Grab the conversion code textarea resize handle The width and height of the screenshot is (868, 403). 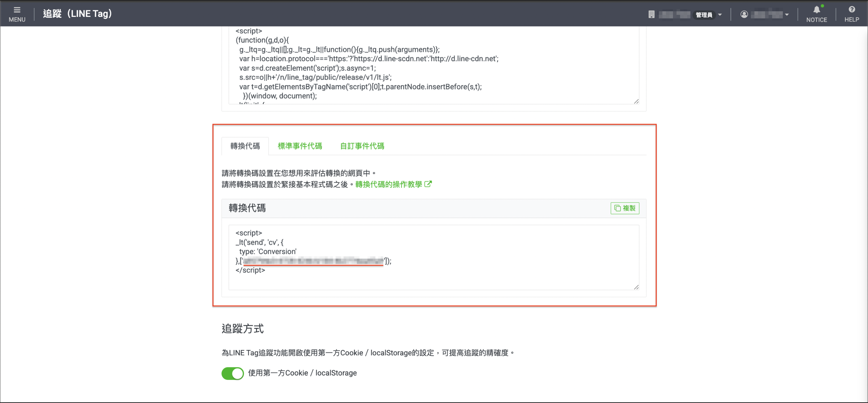636,287
